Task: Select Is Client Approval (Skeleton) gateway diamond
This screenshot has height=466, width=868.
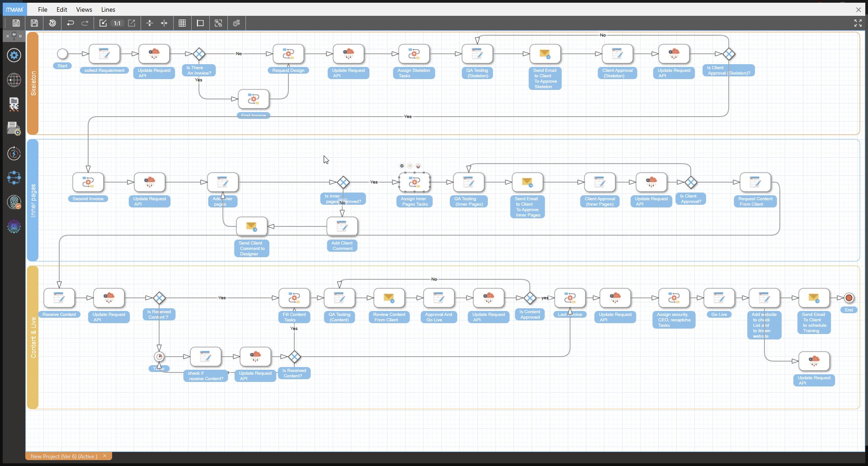Action: (729, 54)
